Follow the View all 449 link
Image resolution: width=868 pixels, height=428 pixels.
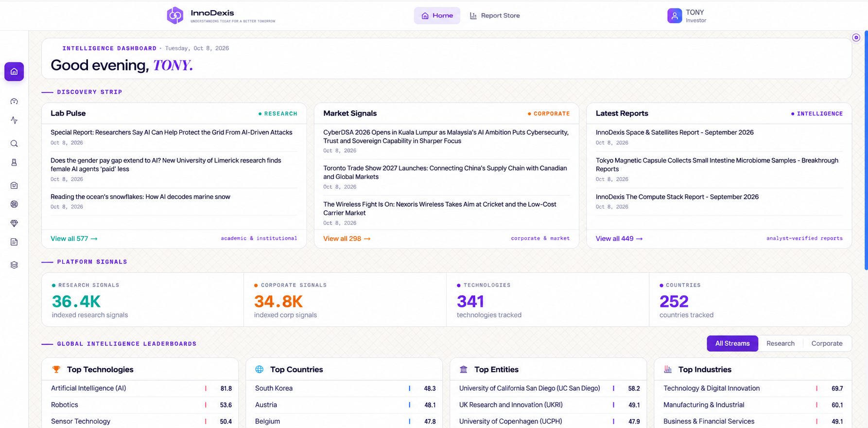(619, 239)
